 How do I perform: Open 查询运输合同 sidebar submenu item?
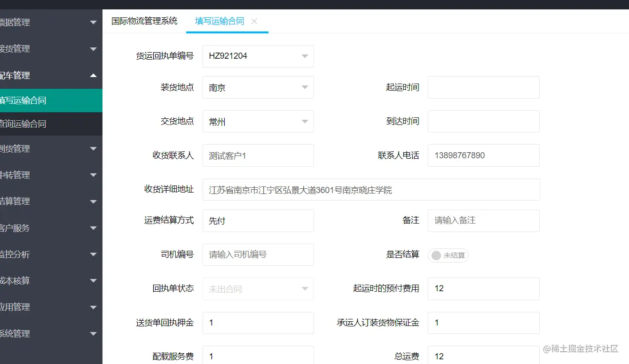(x=51, y=124)
